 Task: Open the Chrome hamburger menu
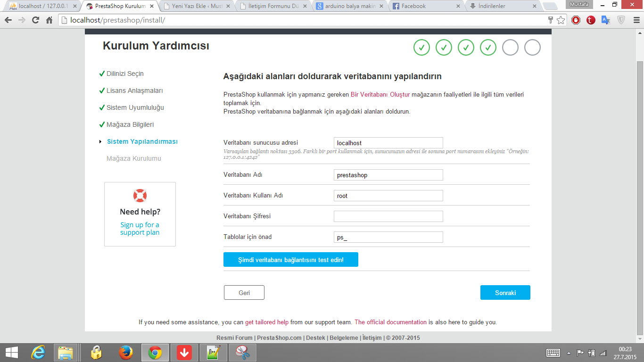636,20
